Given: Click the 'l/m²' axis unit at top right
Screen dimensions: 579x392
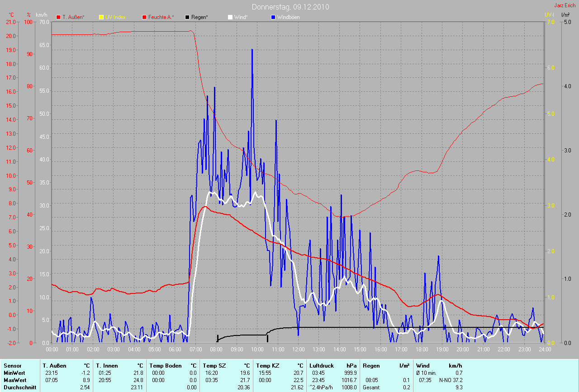Looking at the screenshot, I should 565,15.
